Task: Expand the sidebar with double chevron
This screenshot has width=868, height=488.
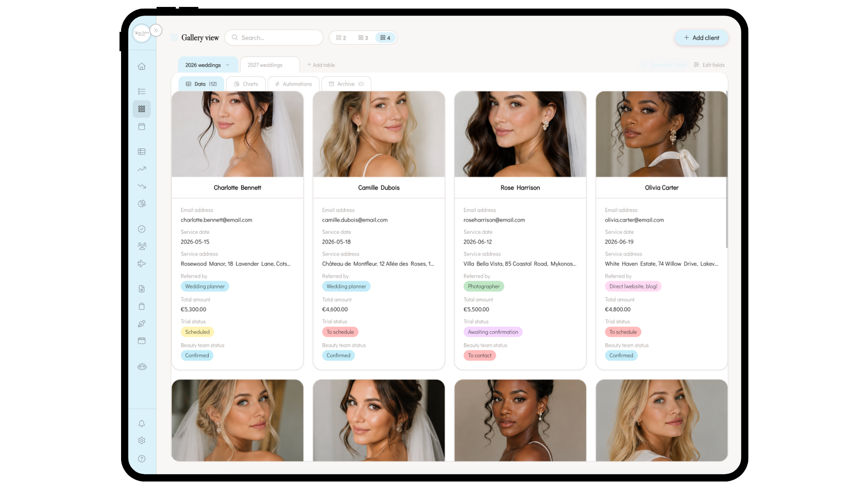Action: [156, 30]
